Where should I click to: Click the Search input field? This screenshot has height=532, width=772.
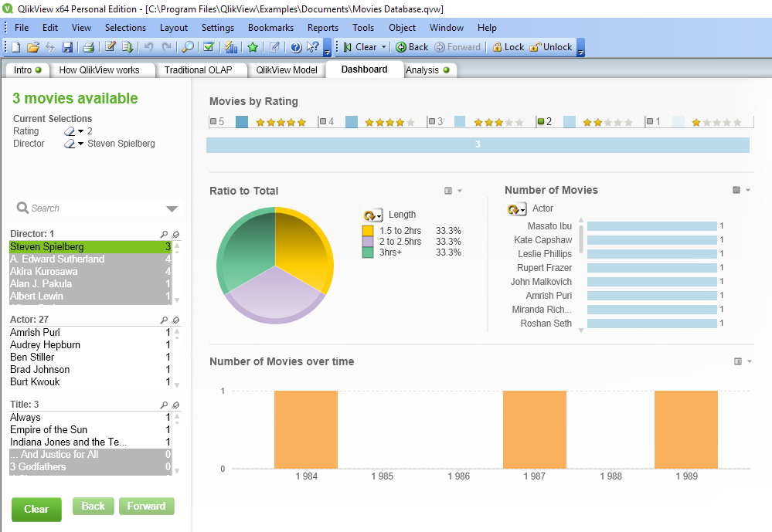tap(97, 208)
